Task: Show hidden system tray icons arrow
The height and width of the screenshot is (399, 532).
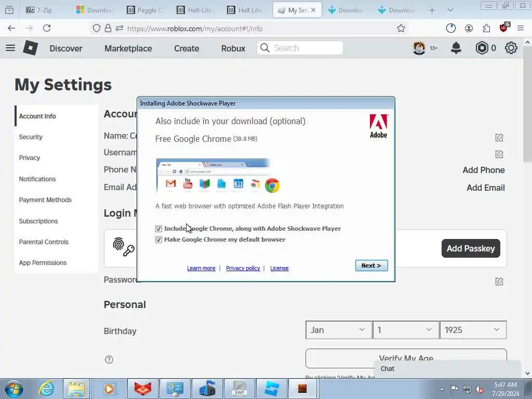Action: pyautogui.click(x=442, y=390)
